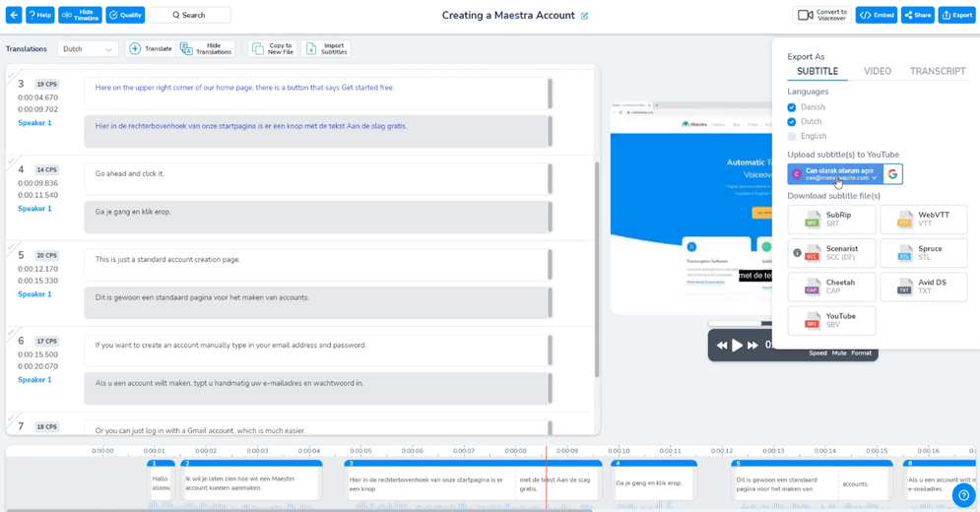The image size is (980, 512).
Task: Click the Search field
Action: tap(189, 15)
